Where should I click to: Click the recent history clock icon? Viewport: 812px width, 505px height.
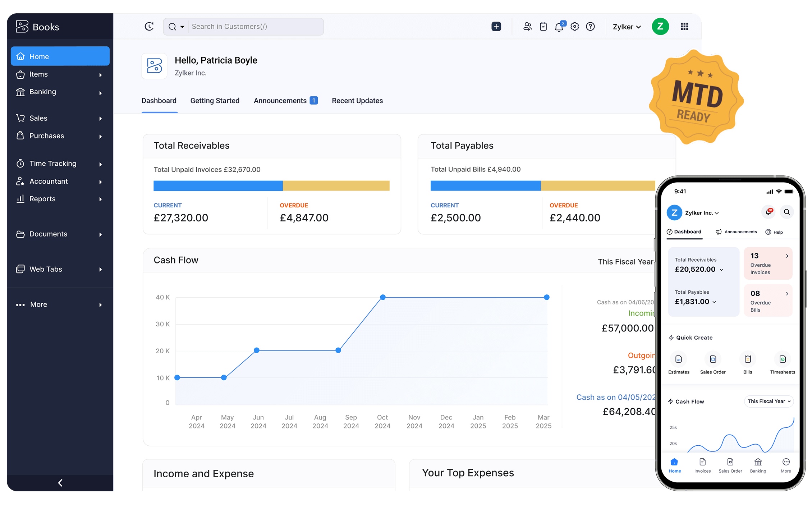coord(149,26)
